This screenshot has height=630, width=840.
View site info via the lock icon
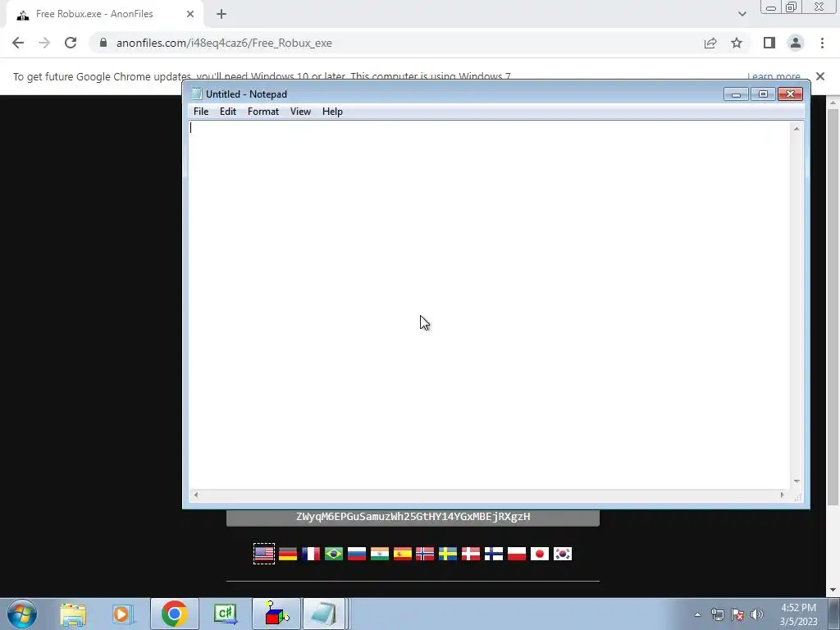tap(103, 43)
